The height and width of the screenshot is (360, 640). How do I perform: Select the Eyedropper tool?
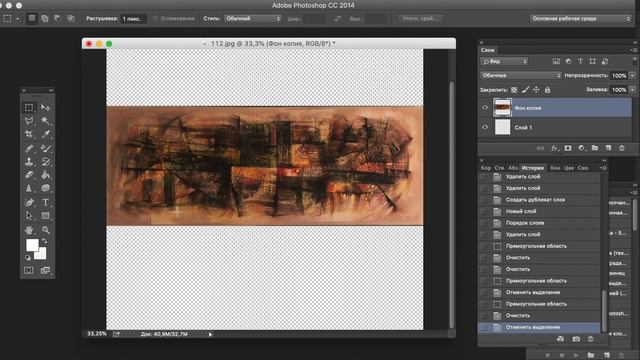46,134
